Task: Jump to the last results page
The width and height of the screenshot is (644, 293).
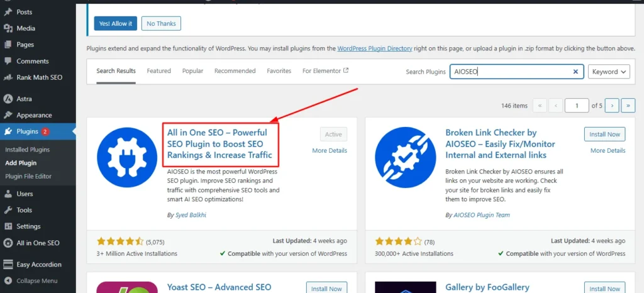Action: pyautogui.click(x=628, y=106)
